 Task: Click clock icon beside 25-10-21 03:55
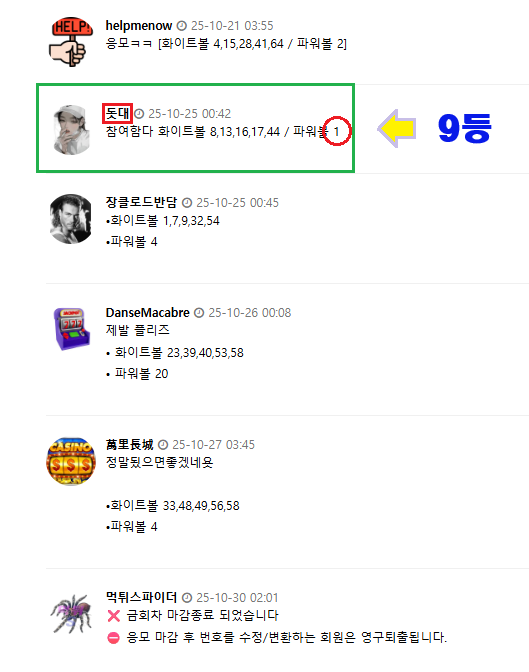click(x=182, y=26)
